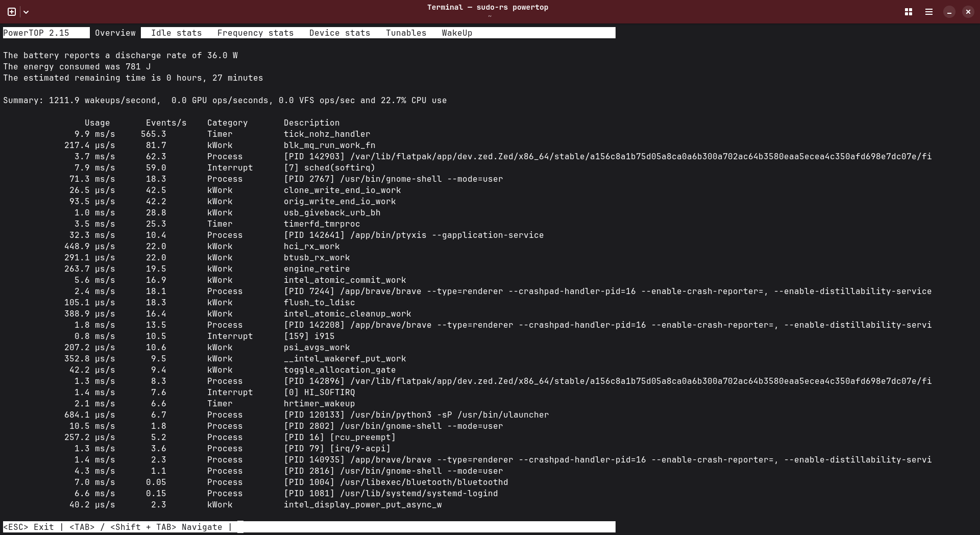
Task: Select the PID 2816 gnome-shell row
Action: pyautogui.click(x=289, y=471)
